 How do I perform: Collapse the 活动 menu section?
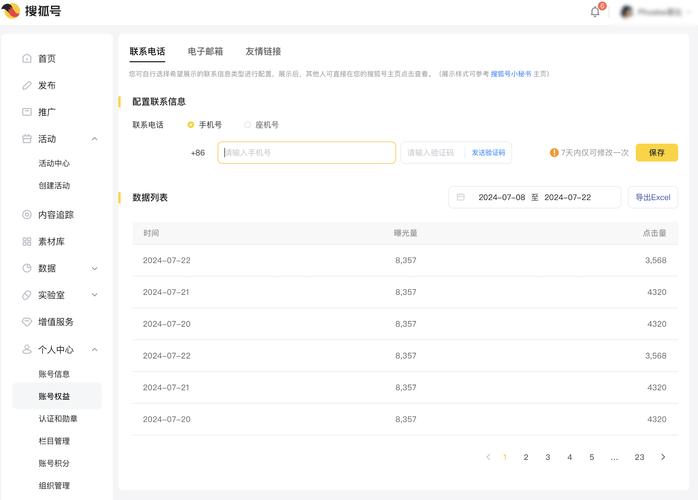tap(94, 139)
